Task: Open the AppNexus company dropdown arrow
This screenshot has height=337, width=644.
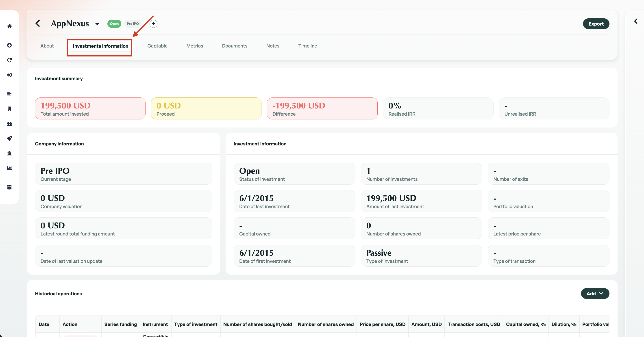Action: click(97, 24)
